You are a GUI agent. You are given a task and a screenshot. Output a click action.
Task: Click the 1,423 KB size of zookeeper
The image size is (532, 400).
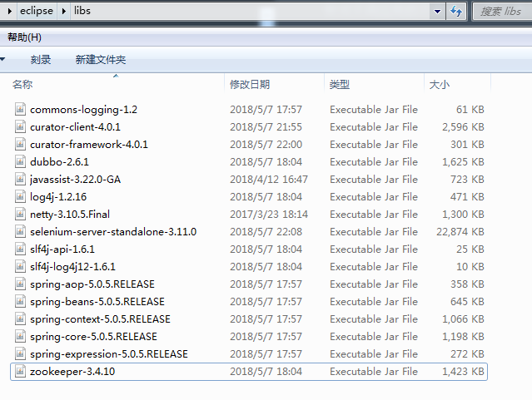(463, 372)
